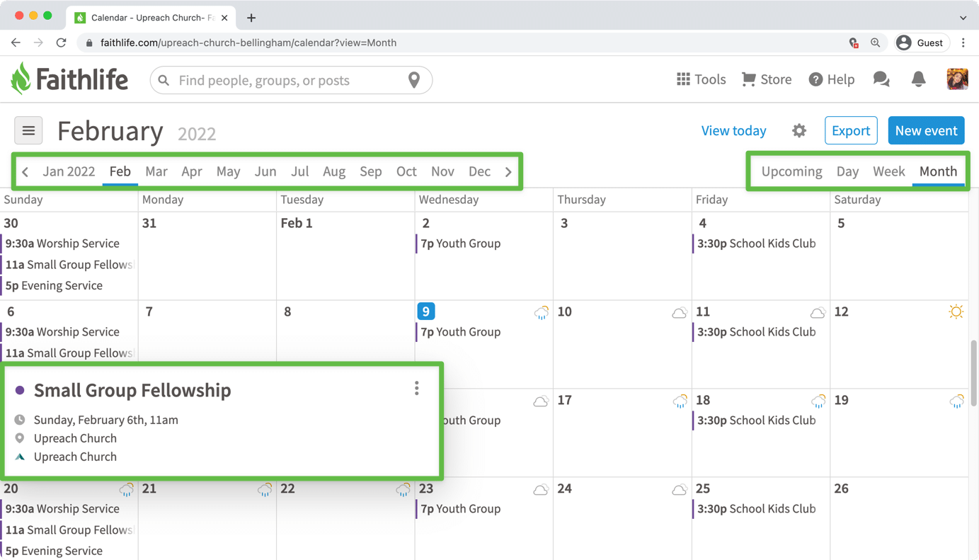Open the Guest profile button
This screenshot has width=979, height=560.
(x=921, y=42)
